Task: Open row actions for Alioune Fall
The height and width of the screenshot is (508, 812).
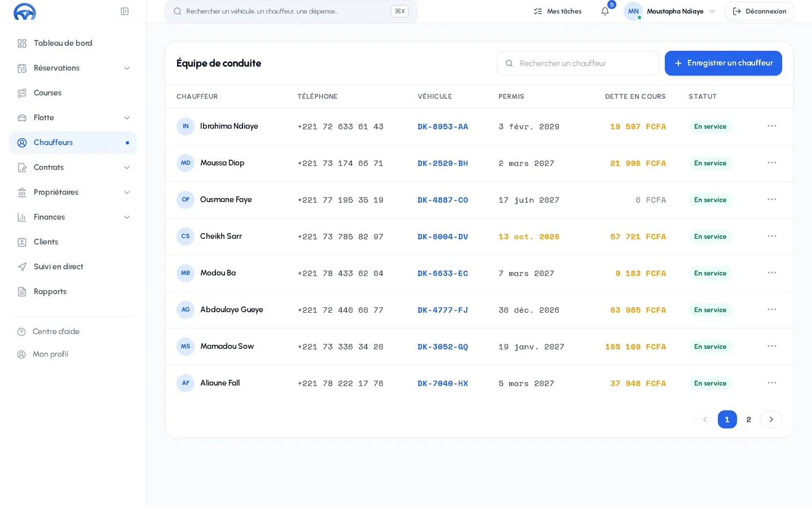Action: [772, 383]
